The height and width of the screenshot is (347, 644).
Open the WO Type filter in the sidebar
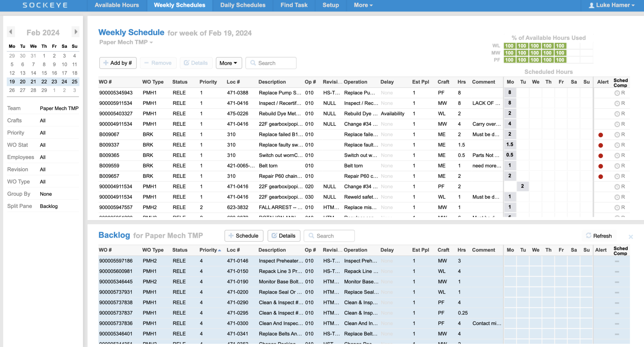(43, 182)
